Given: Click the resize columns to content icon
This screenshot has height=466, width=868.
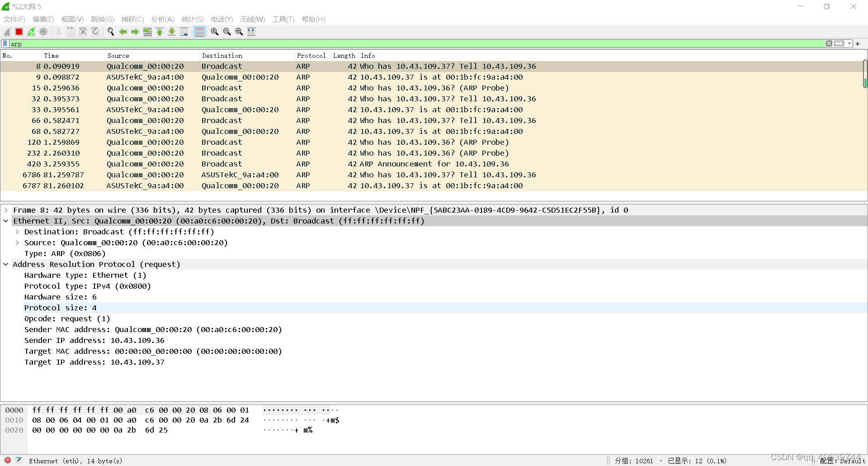Looking at the screenshot, I should [251, 32].
